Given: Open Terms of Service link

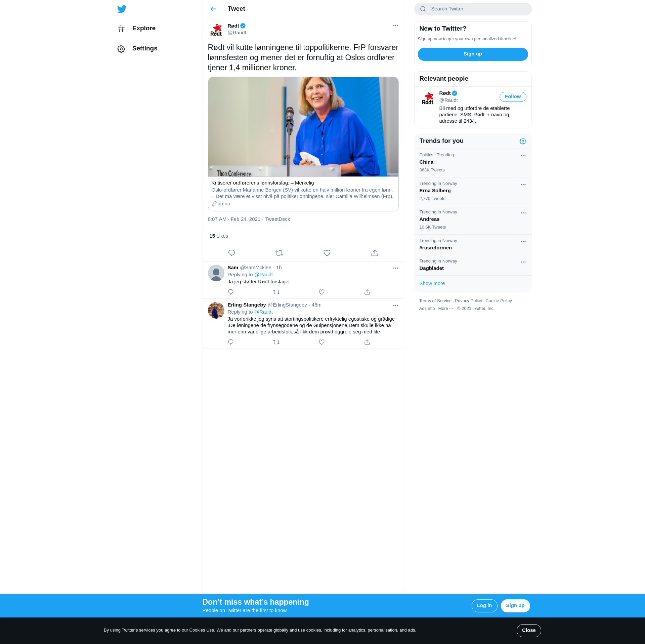Looking at the screenshot, I should coord(435,301).
